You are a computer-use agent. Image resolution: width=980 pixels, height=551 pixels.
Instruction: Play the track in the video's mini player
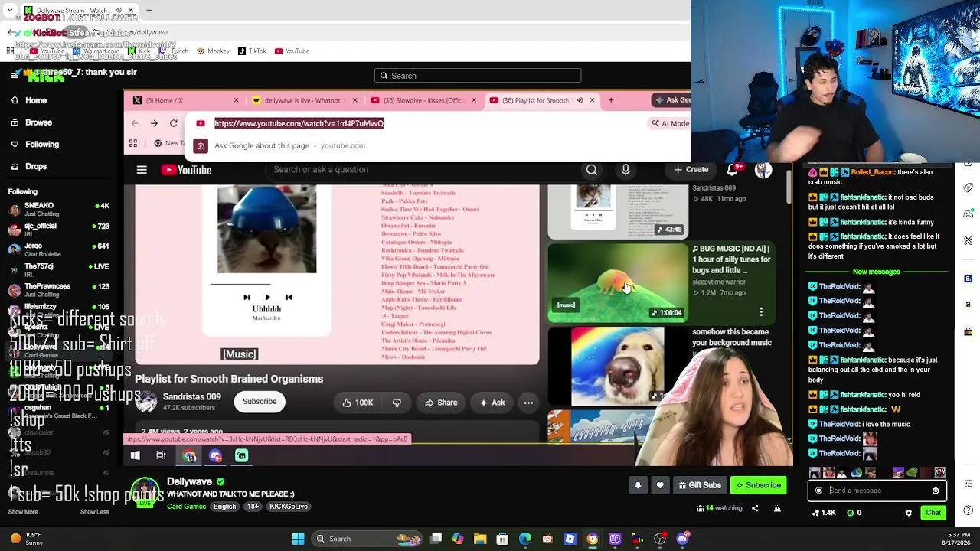(267, 297)
